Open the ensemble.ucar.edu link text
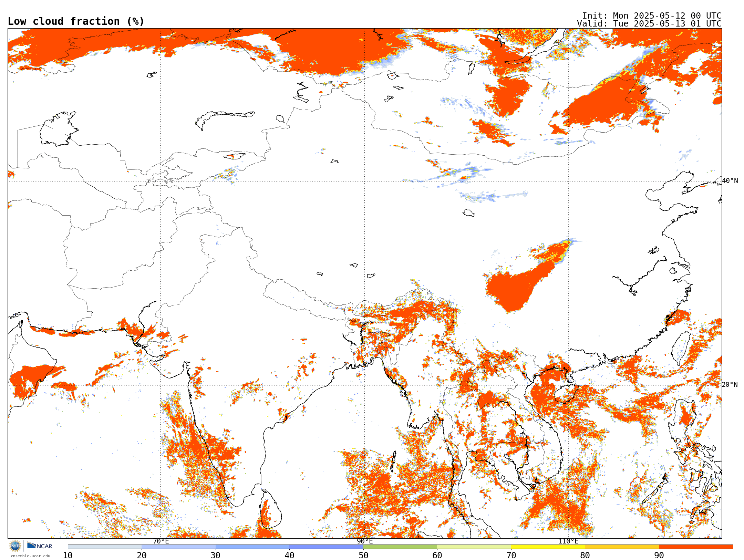Image resolution: width=744 pixels, height=560 pixels. pos(30,556)
